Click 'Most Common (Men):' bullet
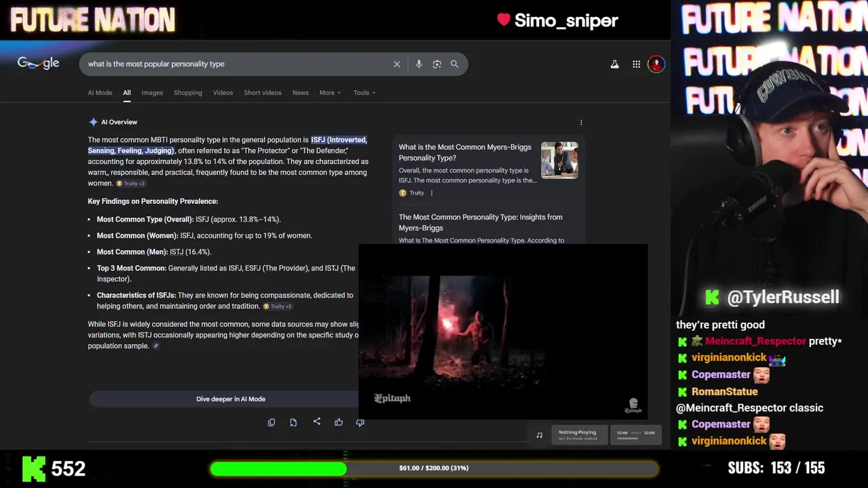Screen dimensions: 868x488 pos(132,252)
